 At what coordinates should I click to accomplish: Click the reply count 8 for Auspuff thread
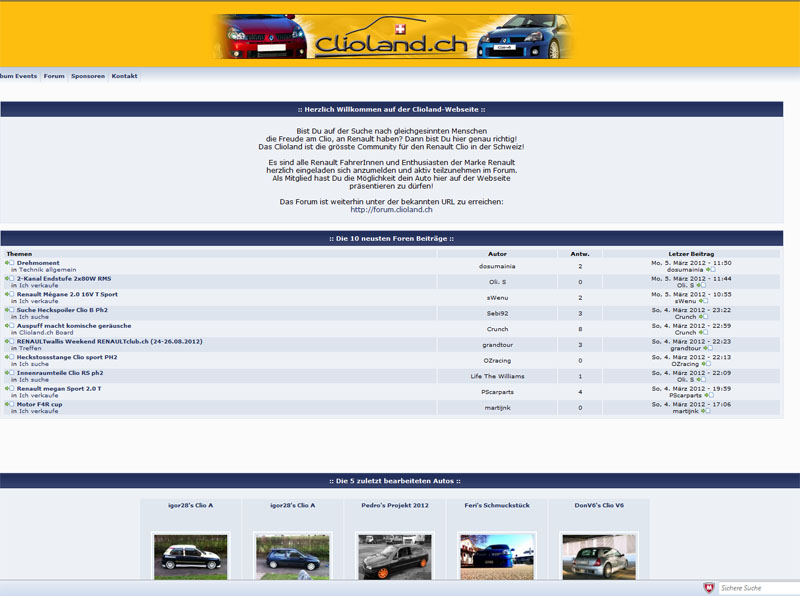(580, 329)
